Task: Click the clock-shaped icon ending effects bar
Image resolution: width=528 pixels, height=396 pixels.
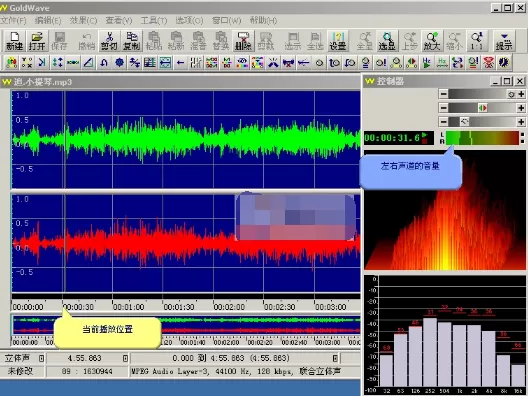Action: [x=504, y=63]
